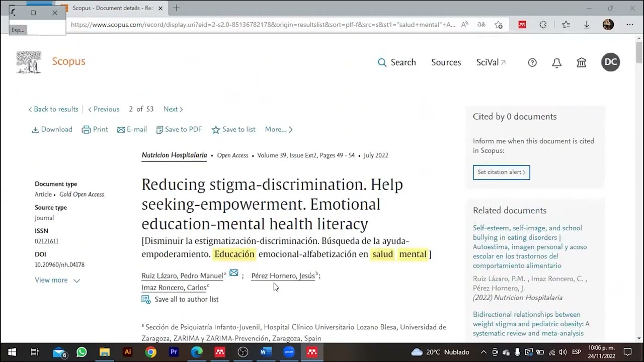644x362 pixels.
Task: Click the red Mendeley extension icon
Action: click(522, 24)
